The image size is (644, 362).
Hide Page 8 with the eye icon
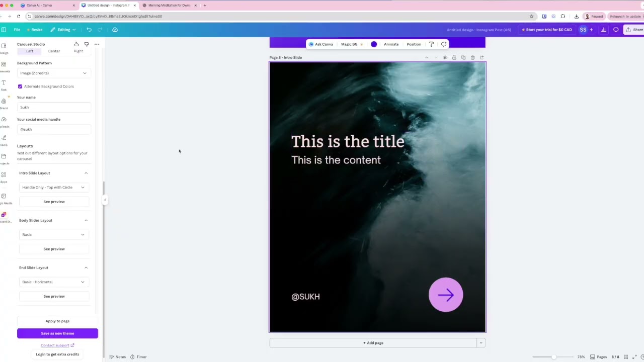tap(445, 57)
